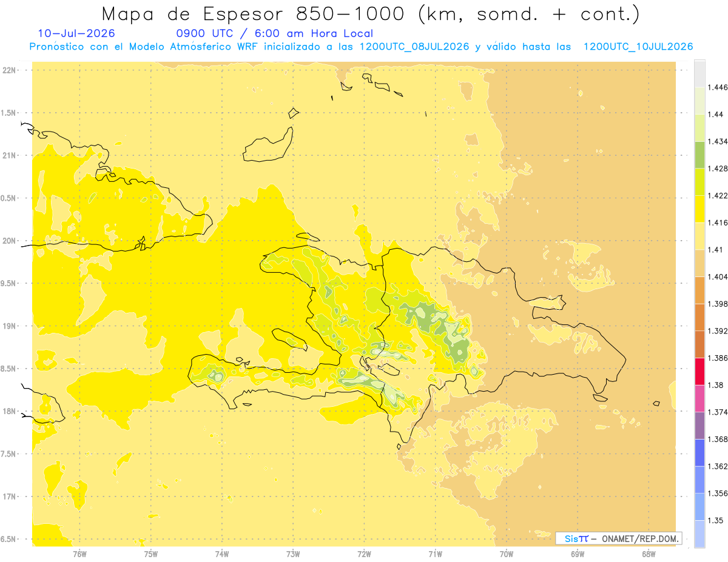Click the longitude axis label '76W'

[x=79, y=554]
